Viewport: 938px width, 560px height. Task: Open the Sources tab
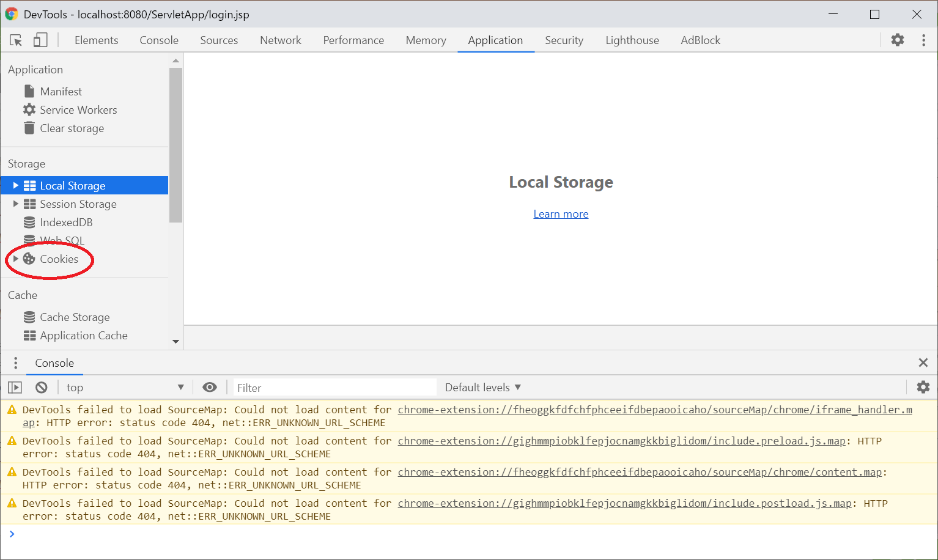pos(219,40)
